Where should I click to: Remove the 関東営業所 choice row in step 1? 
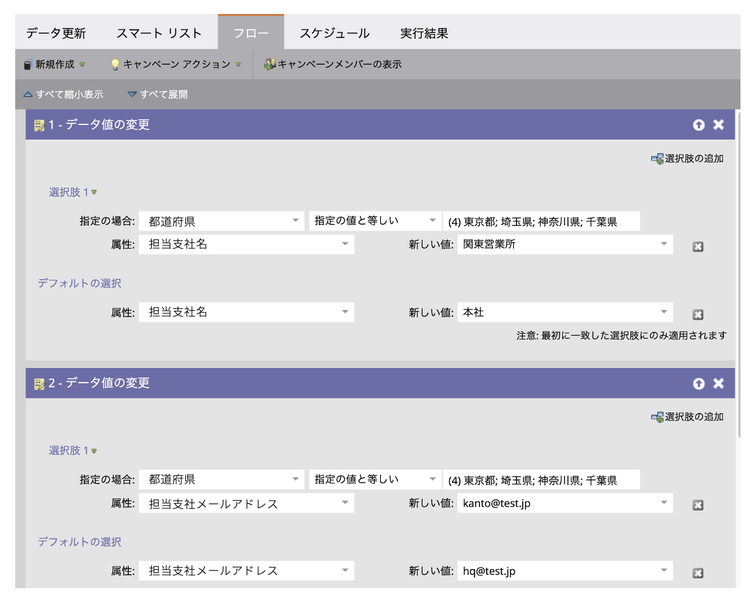(x=698, y=246)
